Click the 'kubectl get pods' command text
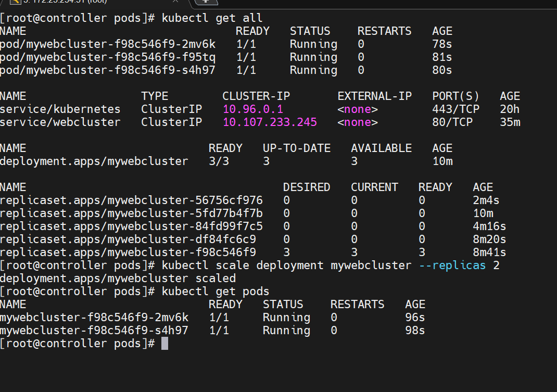This screenshot has width=557, height=392. [x=216, y=292]
